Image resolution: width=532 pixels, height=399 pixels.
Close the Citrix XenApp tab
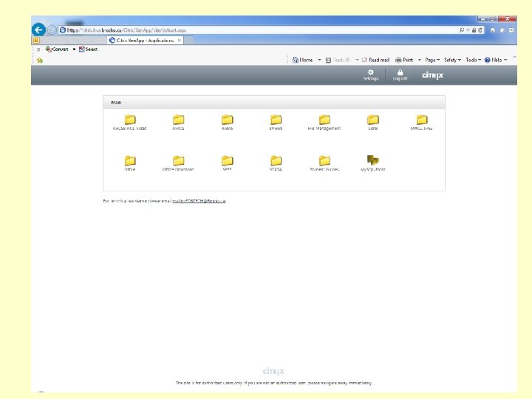[179, 40]
